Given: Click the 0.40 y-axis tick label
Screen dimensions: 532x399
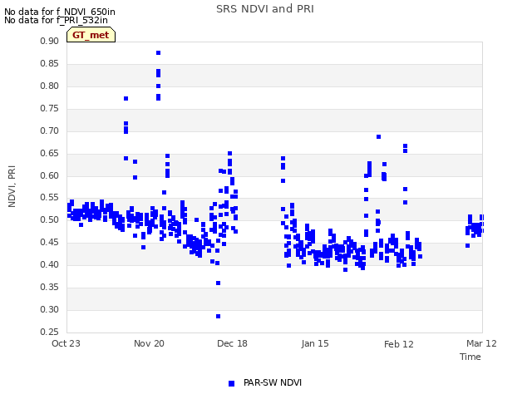Looking at the screenshot, I should coord(49,264).
